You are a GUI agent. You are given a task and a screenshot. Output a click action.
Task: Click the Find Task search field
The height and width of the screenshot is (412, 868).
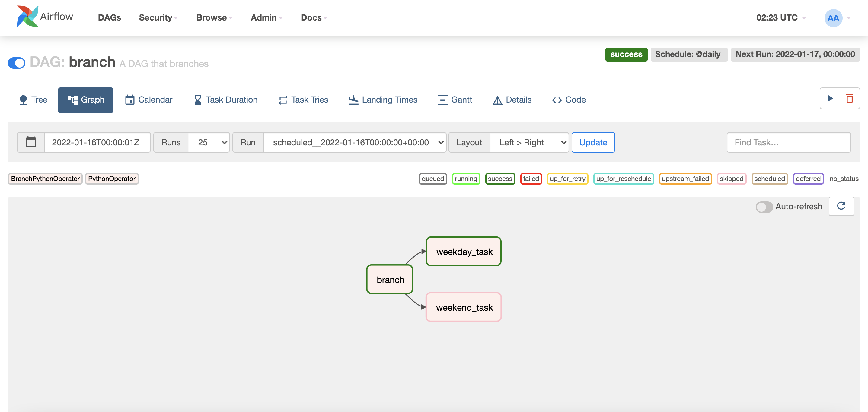tap(788, 142)
